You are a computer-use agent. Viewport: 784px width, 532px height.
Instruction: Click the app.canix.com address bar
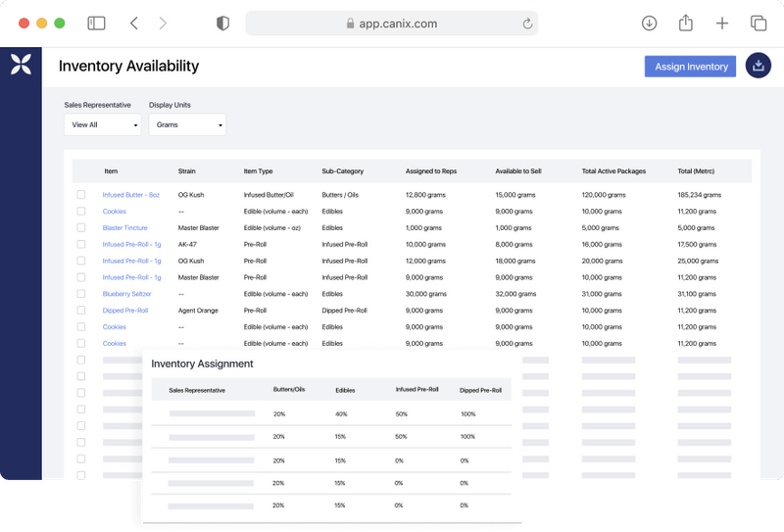coord(391,24)
